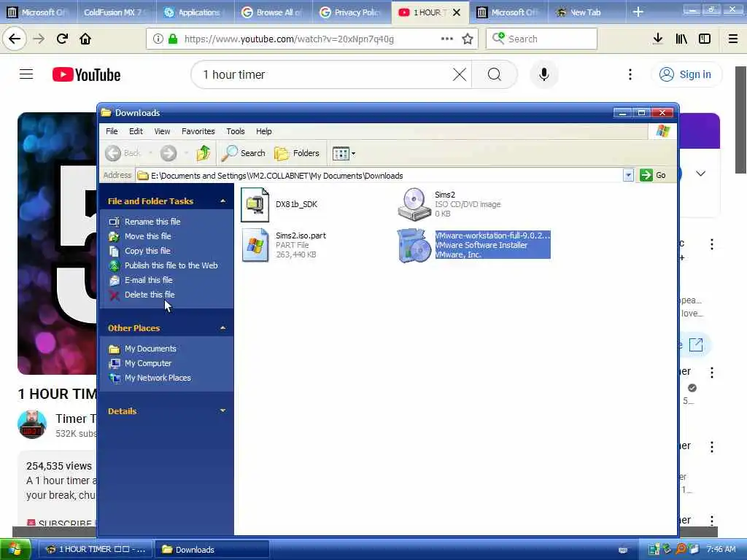This screenshot has height=560, width=747.
Task: Expand the address bar dropdown
Action: click(628, 175)
